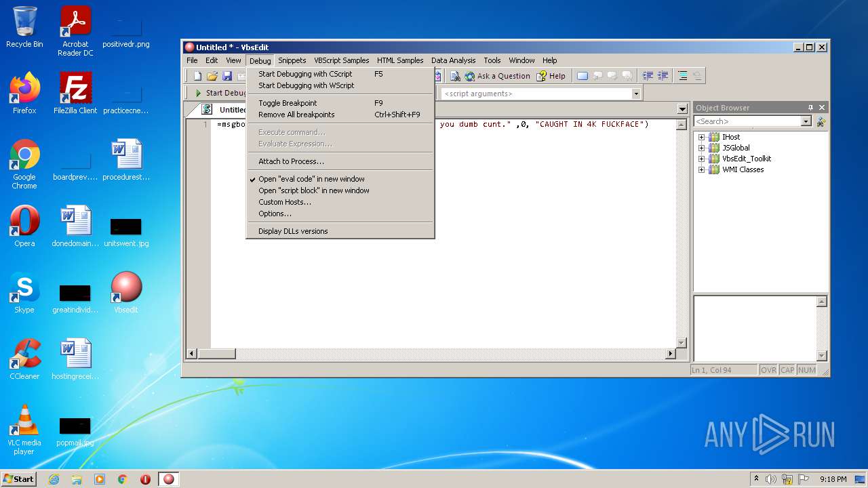Click the editor scroll right arrow
Screen dimensions: 868x488
(x=671, y=354)
